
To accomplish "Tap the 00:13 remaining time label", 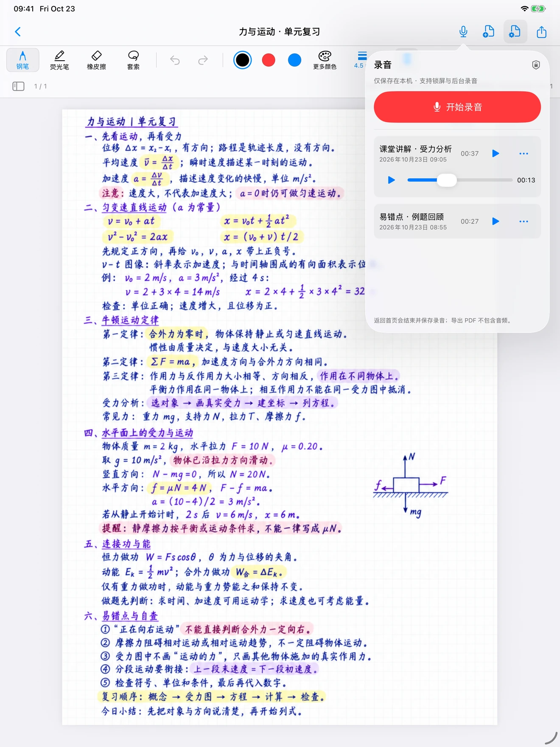I will click(x=526, y=180).
